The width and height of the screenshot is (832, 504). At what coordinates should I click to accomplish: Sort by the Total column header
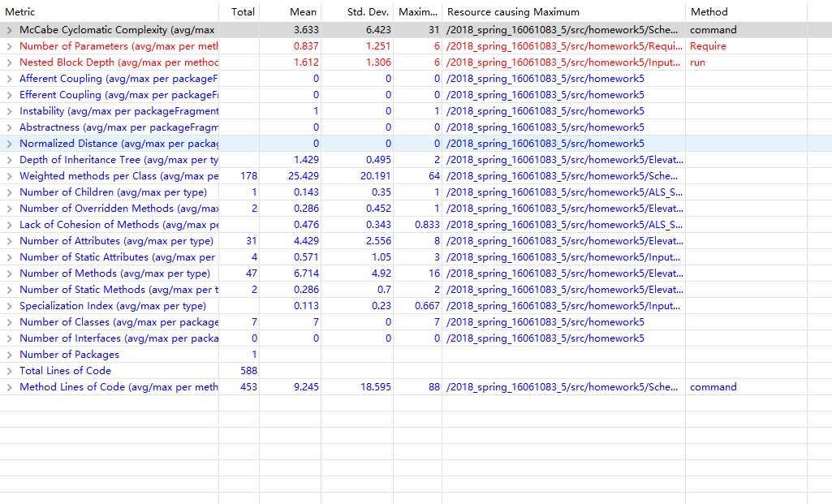239,11
